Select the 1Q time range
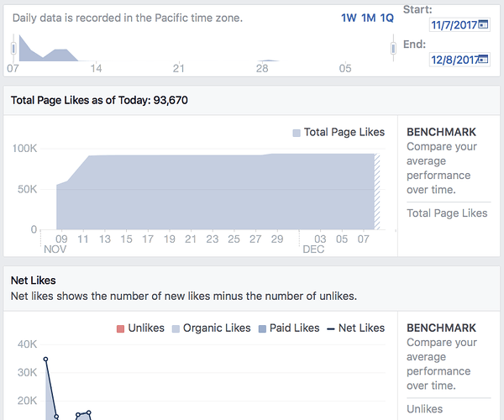 click(x=387, y=18)
